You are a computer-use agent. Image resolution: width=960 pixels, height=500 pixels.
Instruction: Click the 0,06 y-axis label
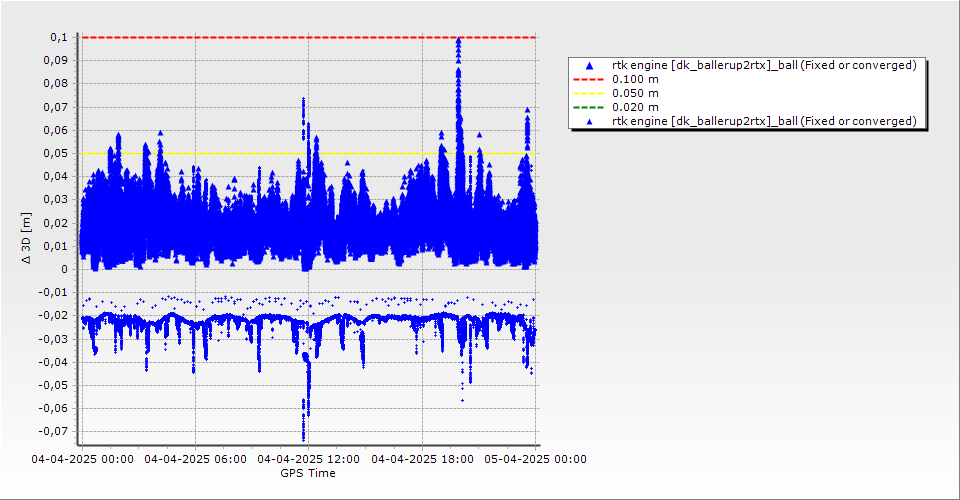click(56, 130)
